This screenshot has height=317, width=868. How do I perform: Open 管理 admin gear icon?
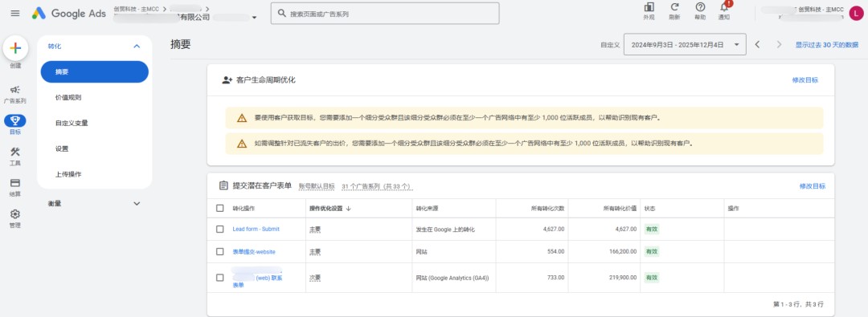[15, 213]
